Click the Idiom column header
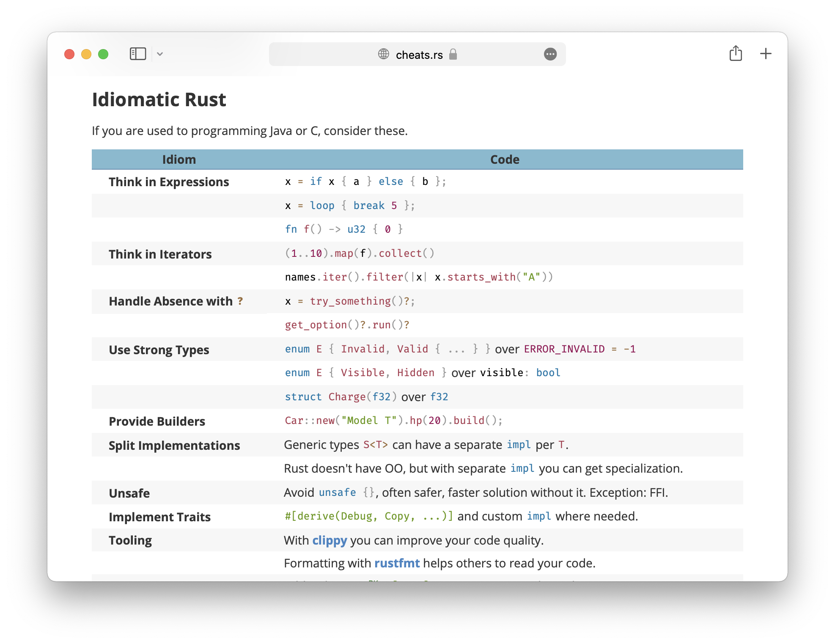The width and height of the screenshot is (835, 644). tap(179, 160)
